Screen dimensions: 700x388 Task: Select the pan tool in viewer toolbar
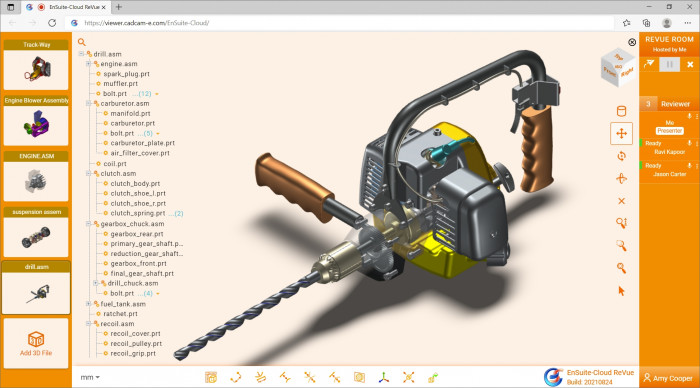pyautogui.click(x=621, y=134)
